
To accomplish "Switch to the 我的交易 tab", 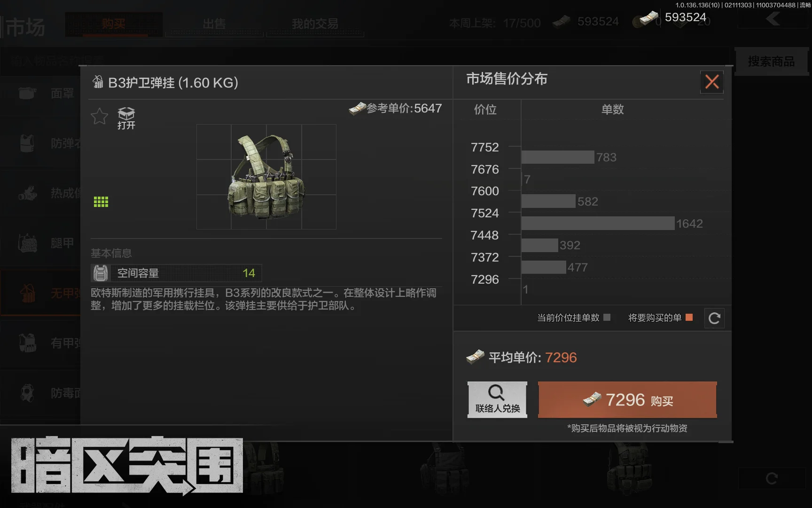I will point(315,24).
